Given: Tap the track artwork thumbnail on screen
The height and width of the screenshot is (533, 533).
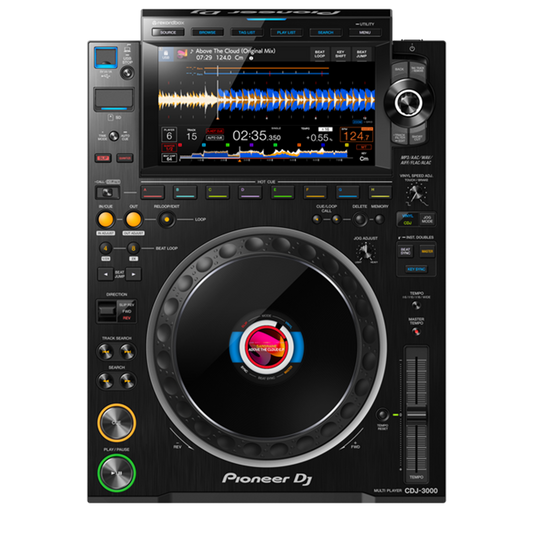Looking at the screenshot, I should 183,54.
